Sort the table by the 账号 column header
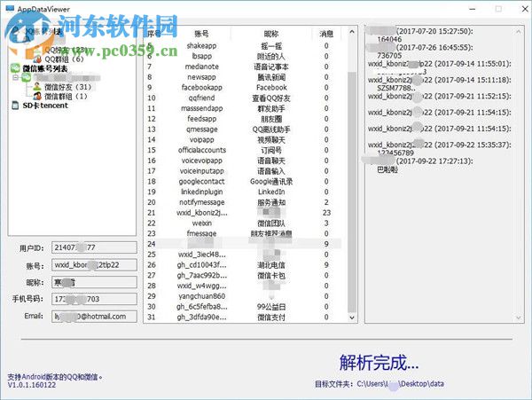 [x=201, y=34]
